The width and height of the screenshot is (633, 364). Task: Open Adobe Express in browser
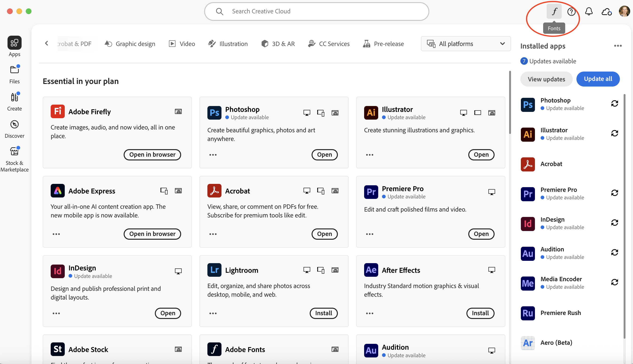pos(152,234)
